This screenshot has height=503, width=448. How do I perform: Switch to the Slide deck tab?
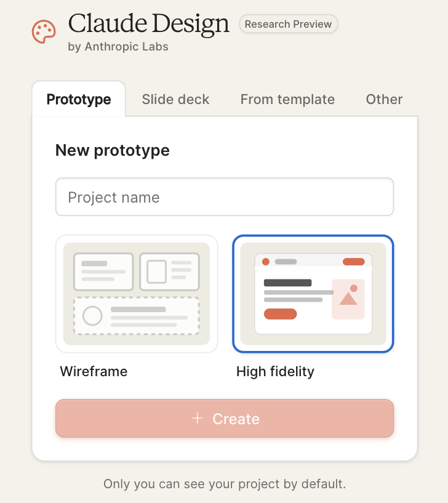tap(175, 99)
